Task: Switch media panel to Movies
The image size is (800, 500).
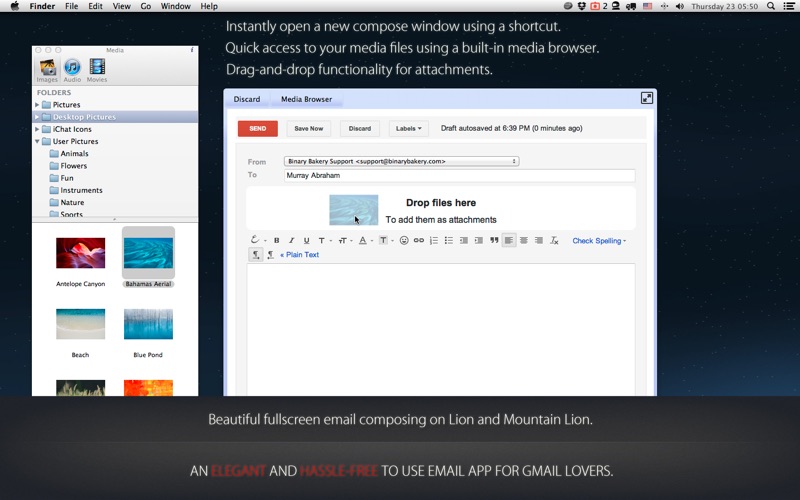Action: pos(97,70)
